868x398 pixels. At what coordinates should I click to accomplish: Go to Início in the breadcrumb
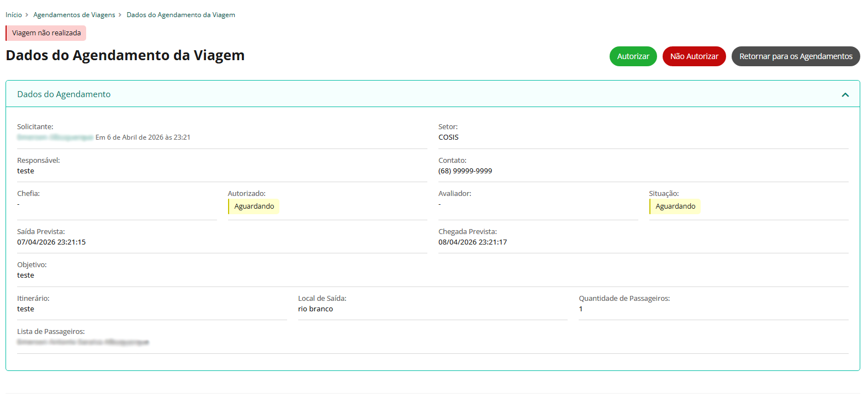[14, 15]
